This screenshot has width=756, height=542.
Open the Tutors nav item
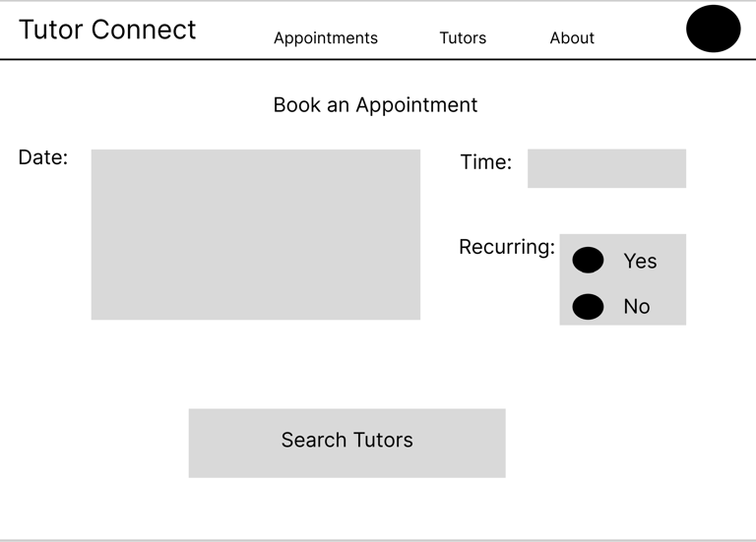coord(463,38)
